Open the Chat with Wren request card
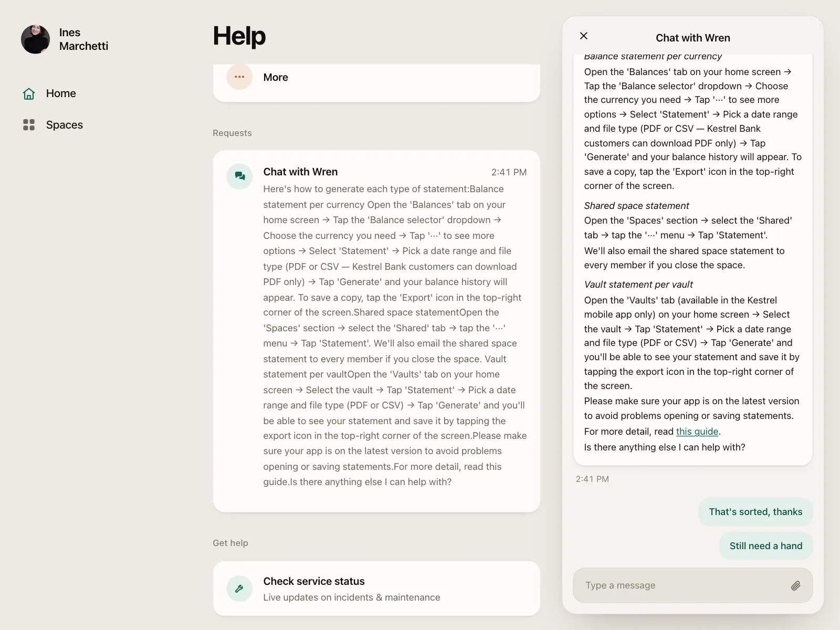The width and height of the screenshot is (840, 630). pyautogui.click(x=376, y=331)
